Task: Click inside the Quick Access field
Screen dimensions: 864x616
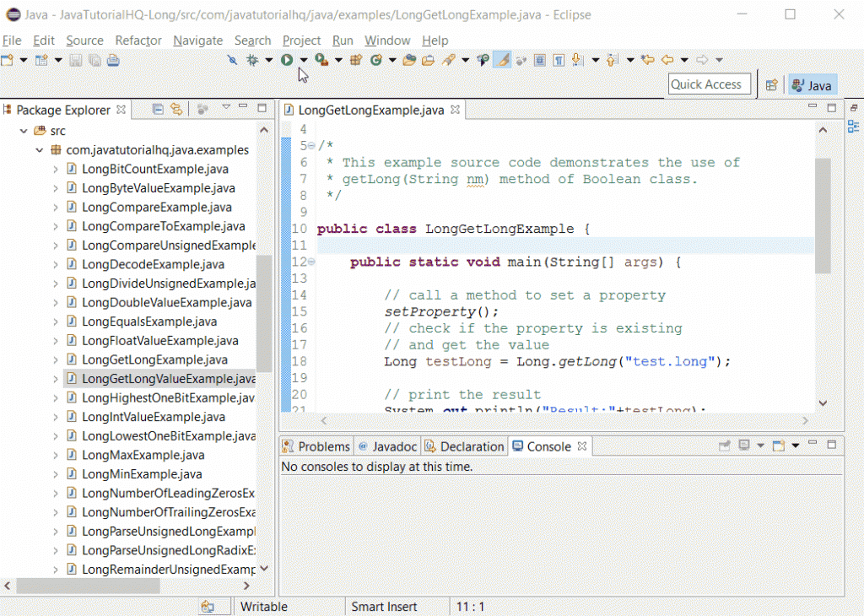Action: (709, 84)
